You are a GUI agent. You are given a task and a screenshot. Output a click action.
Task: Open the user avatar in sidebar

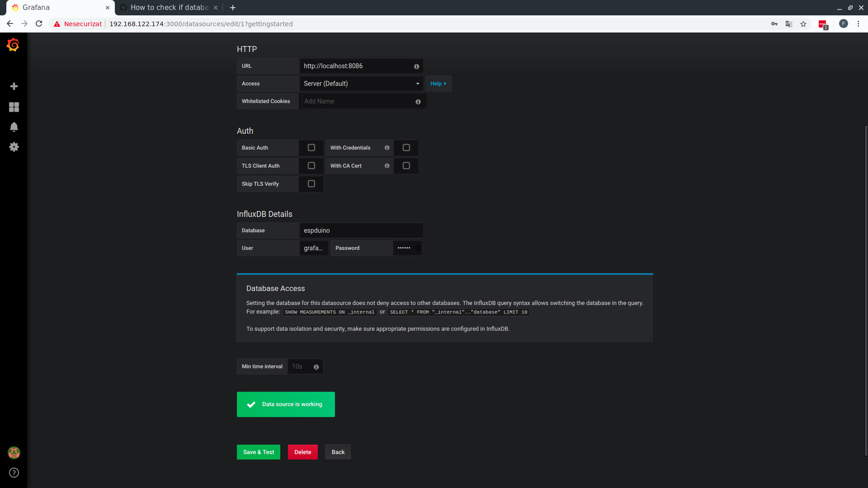[x=14, y=453]
